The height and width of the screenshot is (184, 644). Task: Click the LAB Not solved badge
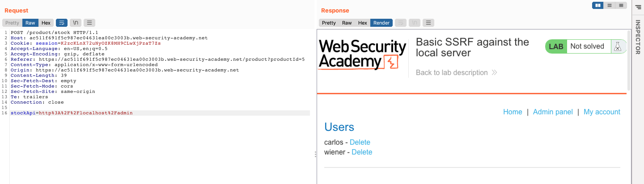586,46
